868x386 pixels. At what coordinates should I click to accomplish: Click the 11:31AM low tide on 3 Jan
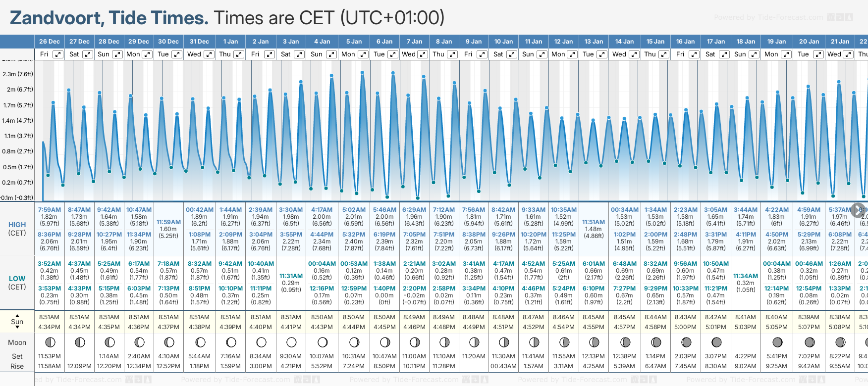coord(291,276)
